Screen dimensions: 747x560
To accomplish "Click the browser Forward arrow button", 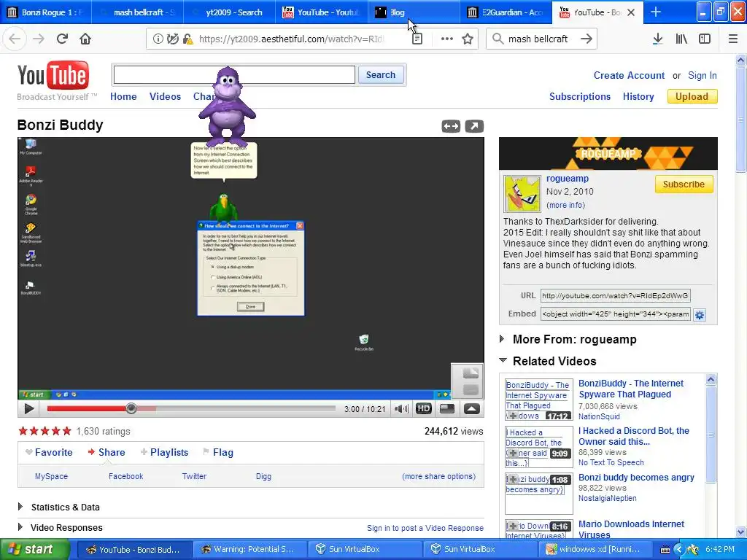I will point(39,39).
